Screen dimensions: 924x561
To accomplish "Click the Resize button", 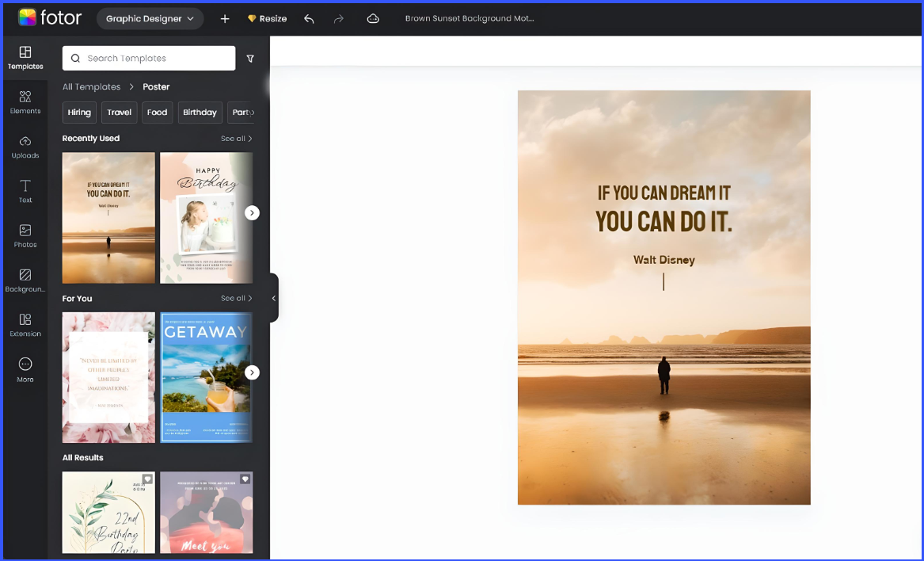I will click(x=267, y=19).
